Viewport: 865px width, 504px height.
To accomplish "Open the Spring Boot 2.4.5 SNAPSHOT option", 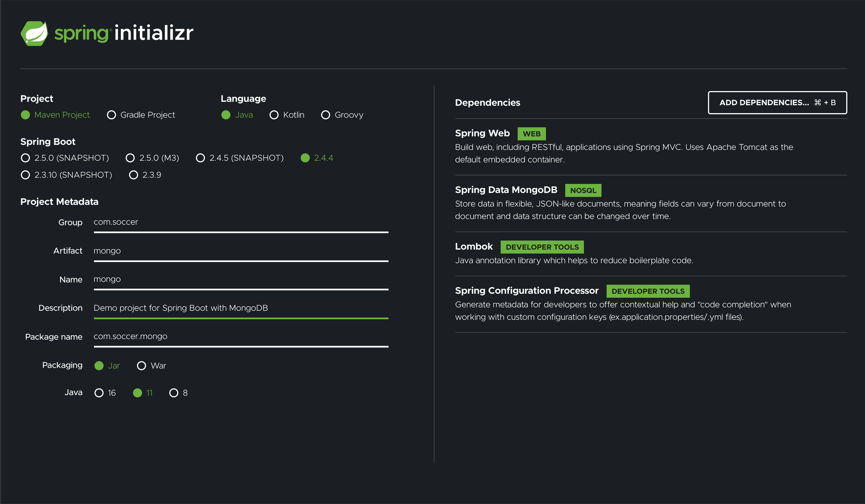I will click(x=201, y=159).
